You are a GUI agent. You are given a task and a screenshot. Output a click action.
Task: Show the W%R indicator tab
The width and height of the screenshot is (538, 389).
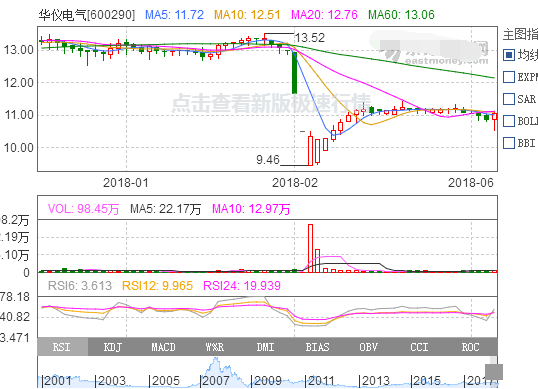click(215, 347)
